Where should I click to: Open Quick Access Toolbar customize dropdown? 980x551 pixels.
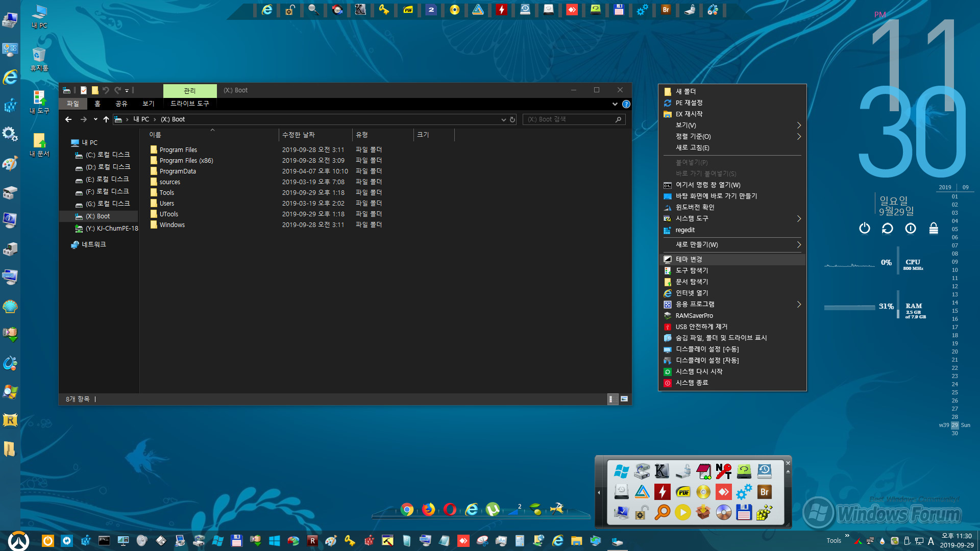click(x=127, y=90)
